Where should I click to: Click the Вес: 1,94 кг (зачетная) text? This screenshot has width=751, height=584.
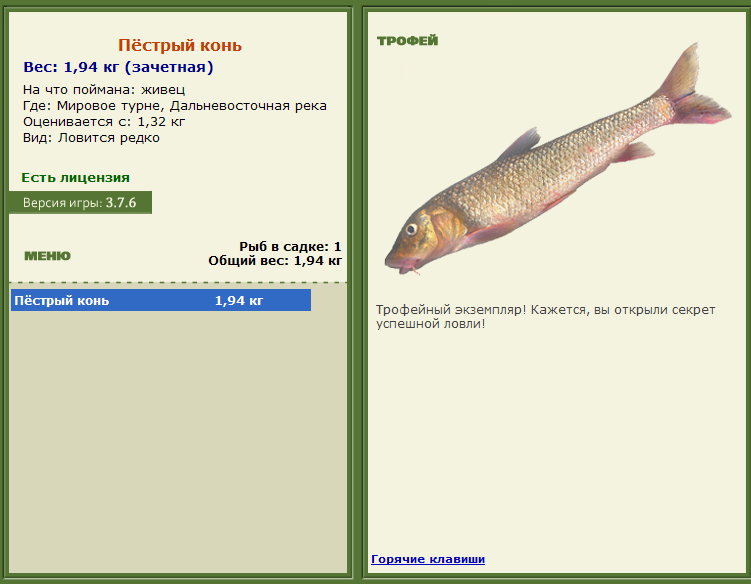pyautogui.click(x=118, y=67)
